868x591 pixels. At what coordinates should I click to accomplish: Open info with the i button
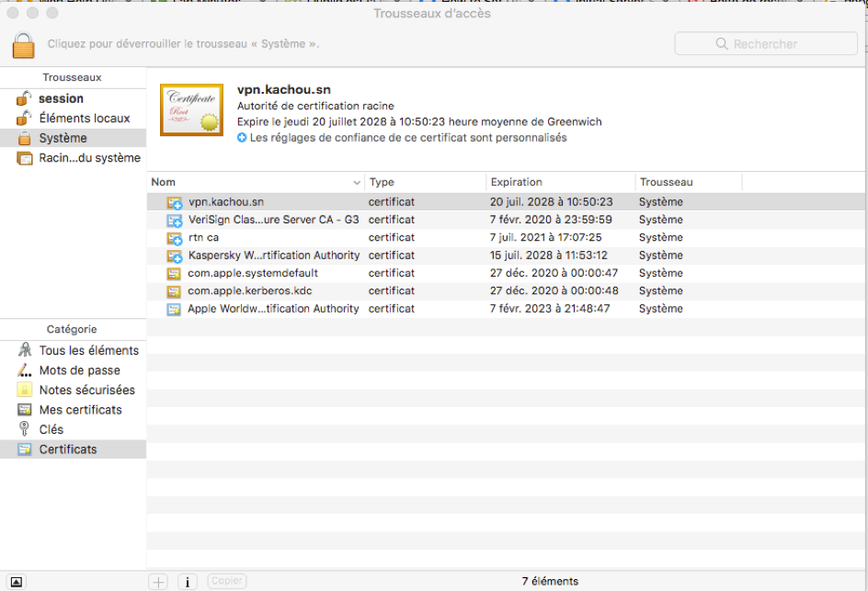pyautogui.click(x=188, y=582)
